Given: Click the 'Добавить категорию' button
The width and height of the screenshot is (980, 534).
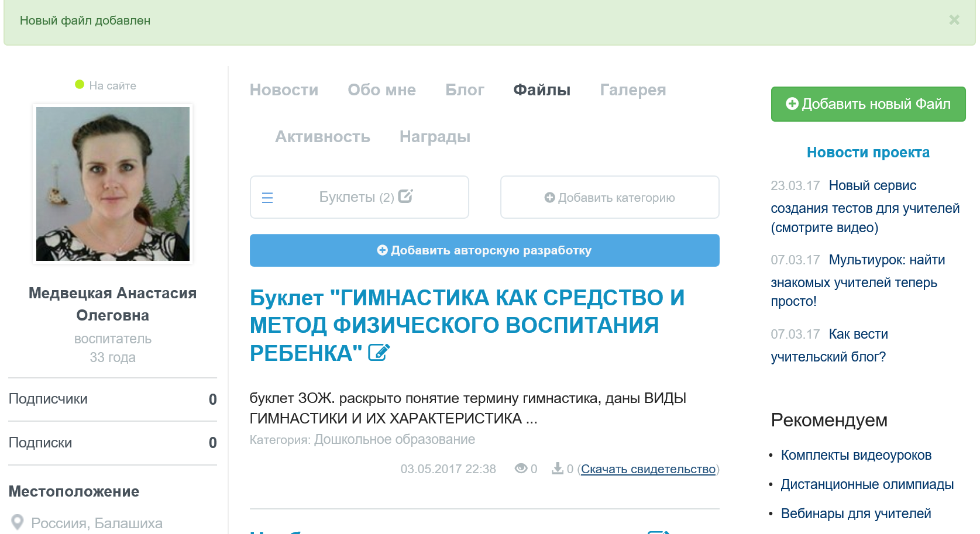Looking at the screenshot, I should (610, 198).
